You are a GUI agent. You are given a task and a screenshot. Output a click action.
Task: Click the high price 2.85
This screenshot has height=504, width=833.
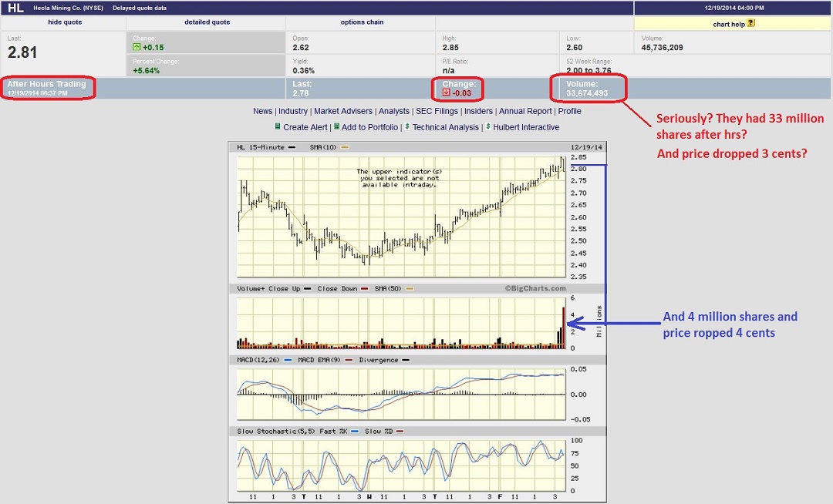coord(450,47)
